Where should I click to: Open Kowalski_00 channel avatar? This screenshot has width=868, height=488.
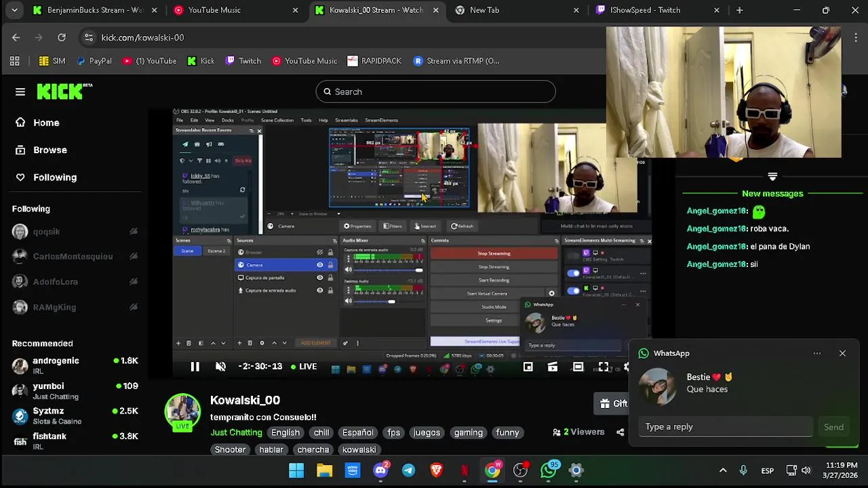pos(182,412)
